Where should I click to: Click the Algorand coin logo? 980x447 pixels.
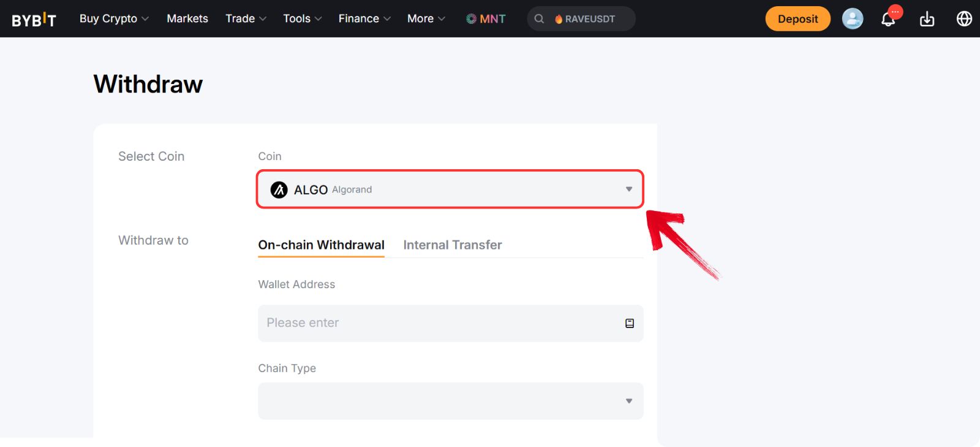(x=279, y=189)
